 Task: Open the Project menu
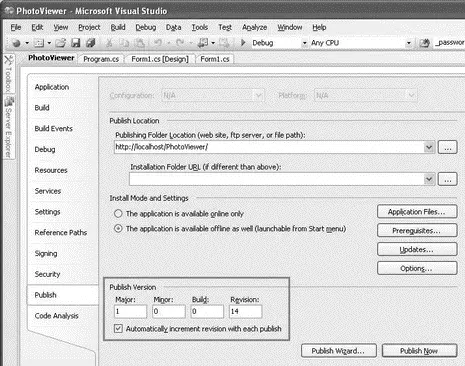tap(89, 27)
